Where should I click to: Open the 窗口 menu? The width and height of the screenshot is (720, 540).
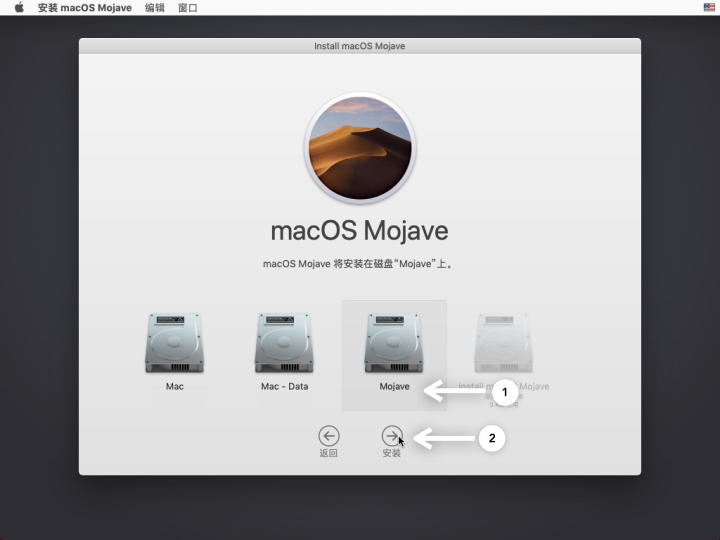point(187,8)
